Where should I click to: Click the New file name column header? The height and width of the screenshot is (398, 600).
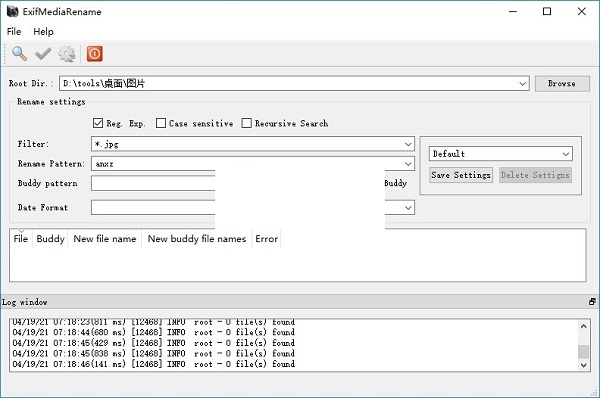[x=104, y=239]
